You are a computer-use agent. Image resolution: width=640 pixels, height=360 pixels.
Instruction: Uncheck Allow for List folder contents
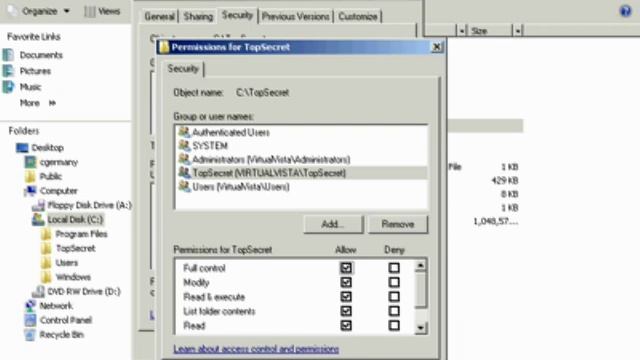(346, 311)
